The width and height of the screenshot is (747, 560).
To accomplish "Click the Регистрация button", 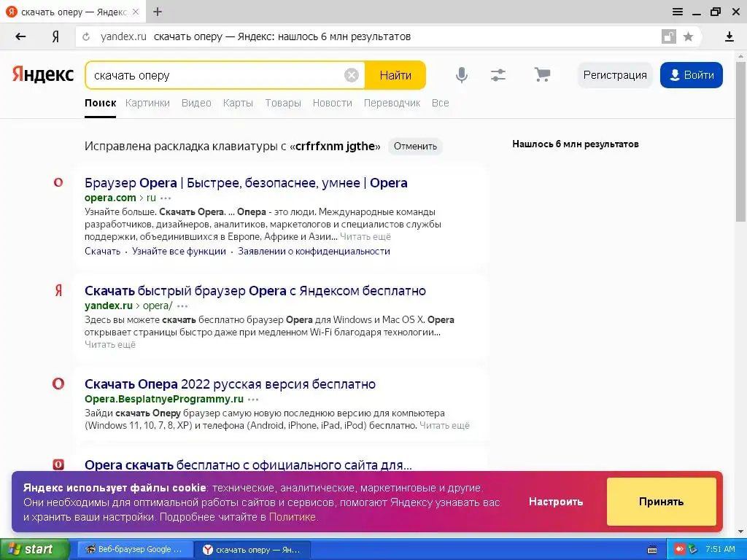I will pyautogui.click(x=614, y=75).
